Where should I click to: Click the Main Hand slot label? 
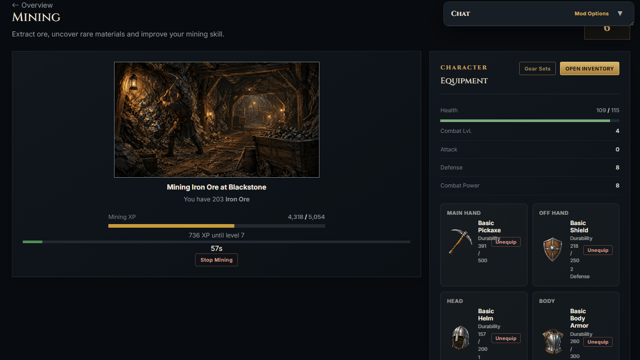click(463, 213)
